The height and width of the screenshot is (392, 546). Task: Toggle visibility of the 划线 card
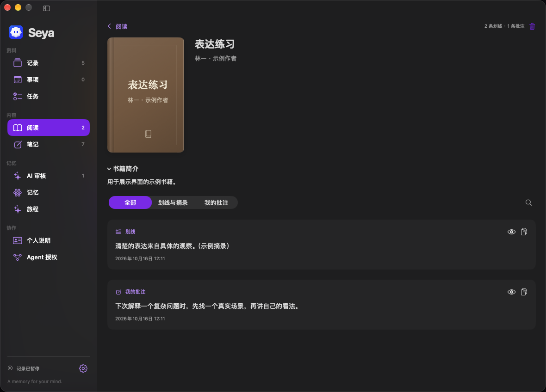pos(511,232)
